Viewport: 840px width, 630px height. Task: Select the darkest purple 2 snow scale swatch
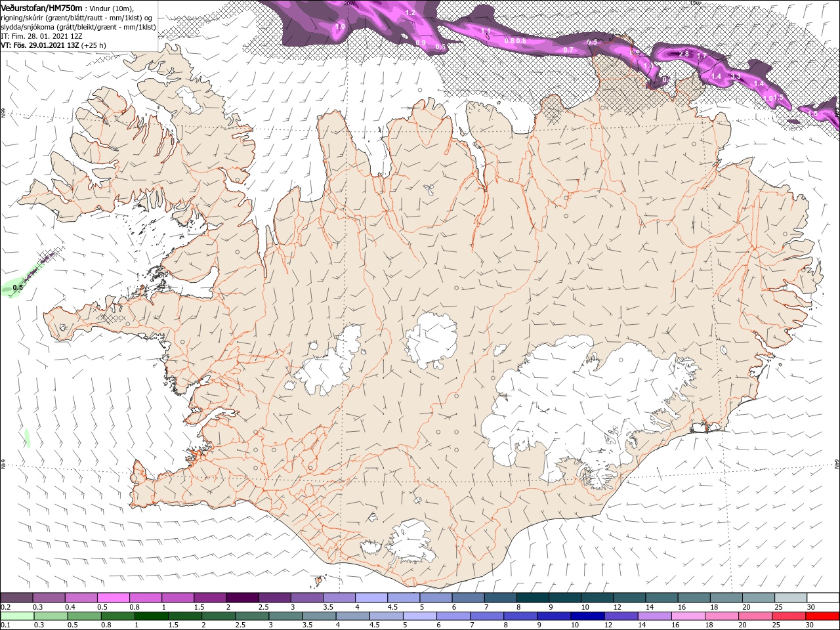click(x=242, y=597)
